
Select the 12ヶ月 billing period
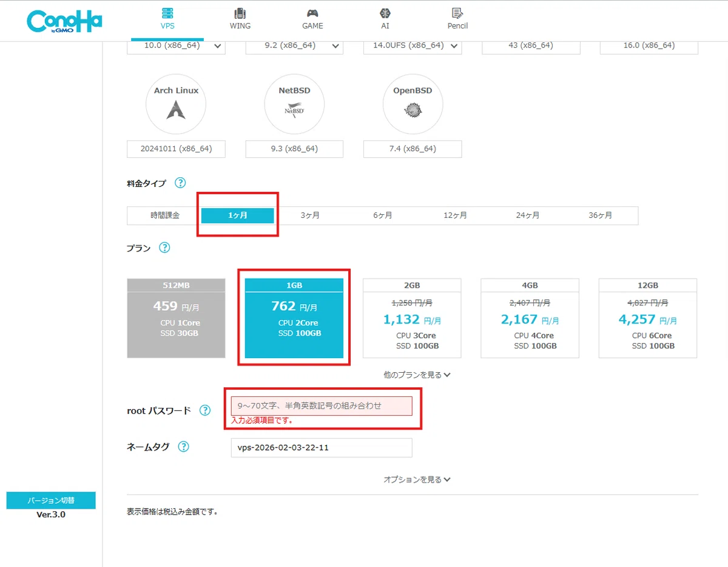coord(456,216)
